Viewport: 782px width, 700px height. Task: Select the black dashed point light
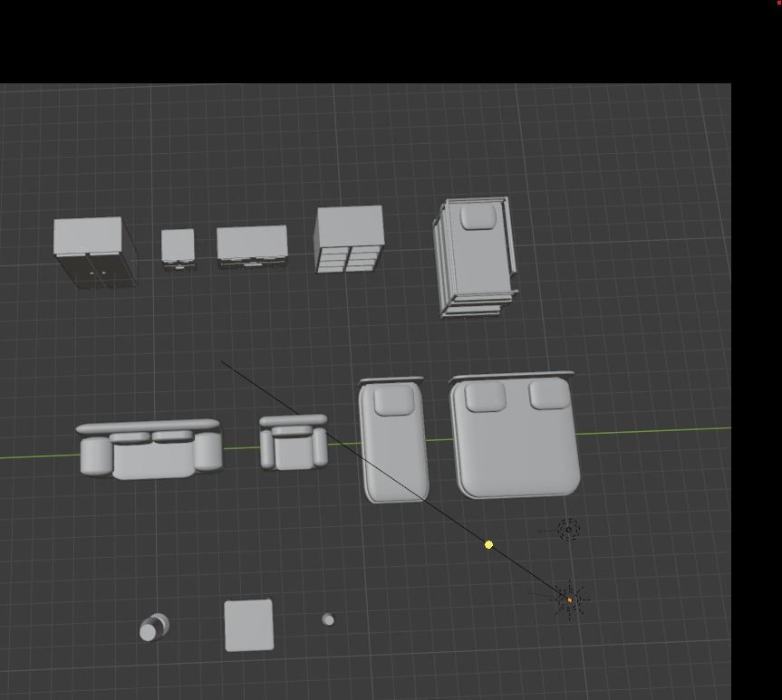click(x=568, y=530)
